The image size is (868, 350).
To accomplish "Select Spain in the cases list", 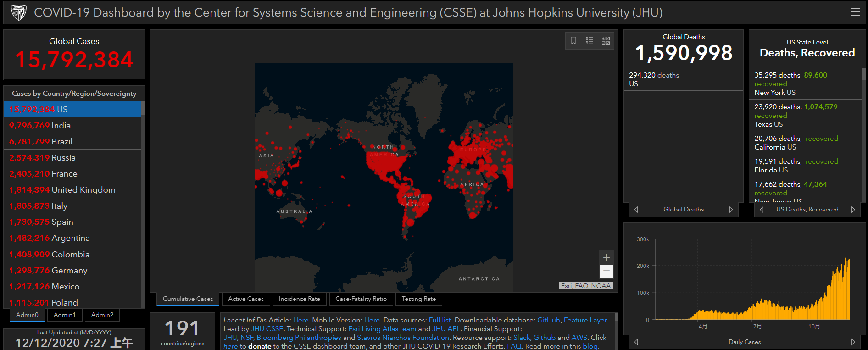I will pyautogui.click(x=72, y=222).
